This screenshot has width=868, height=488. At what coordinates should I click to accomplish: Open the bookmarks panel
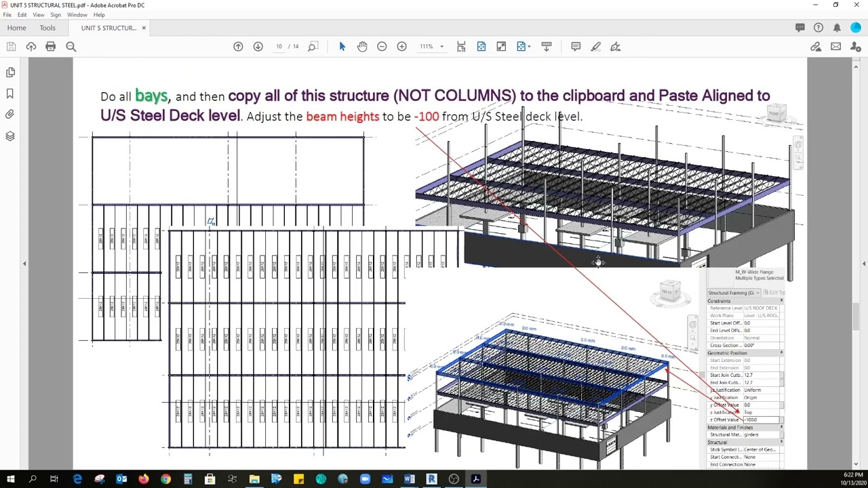(x=10, y=94)
